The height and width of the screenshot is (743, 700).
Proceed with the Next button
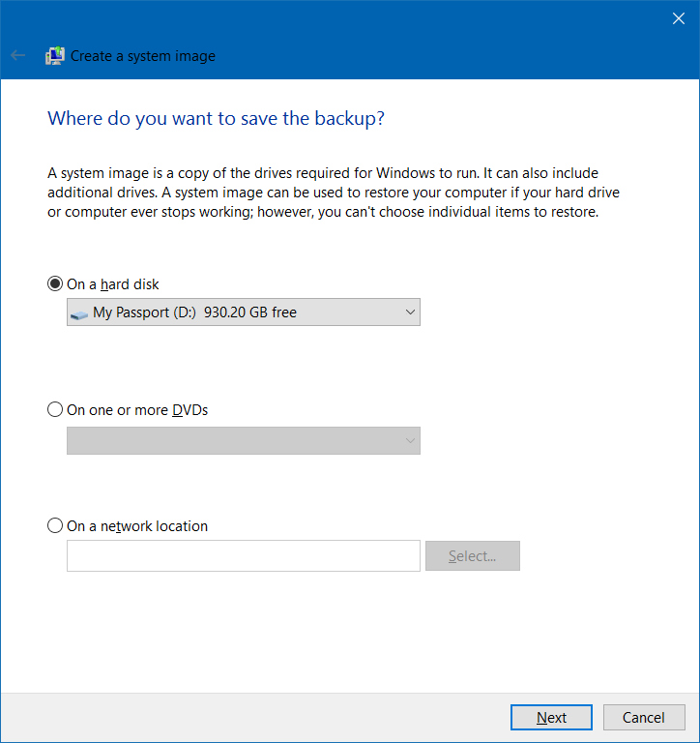coord(551,718)
